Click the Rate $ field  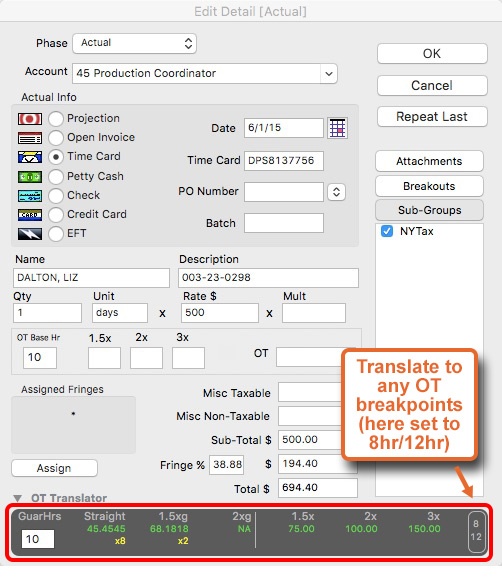[220, 313]
